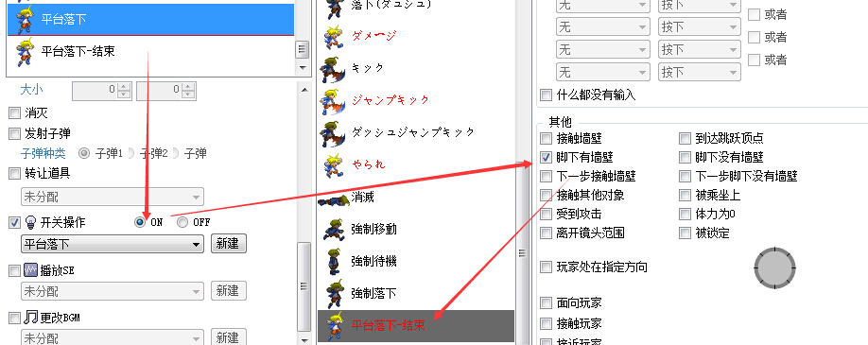Increase the first 大小 stepper value

tap(125, 87)
